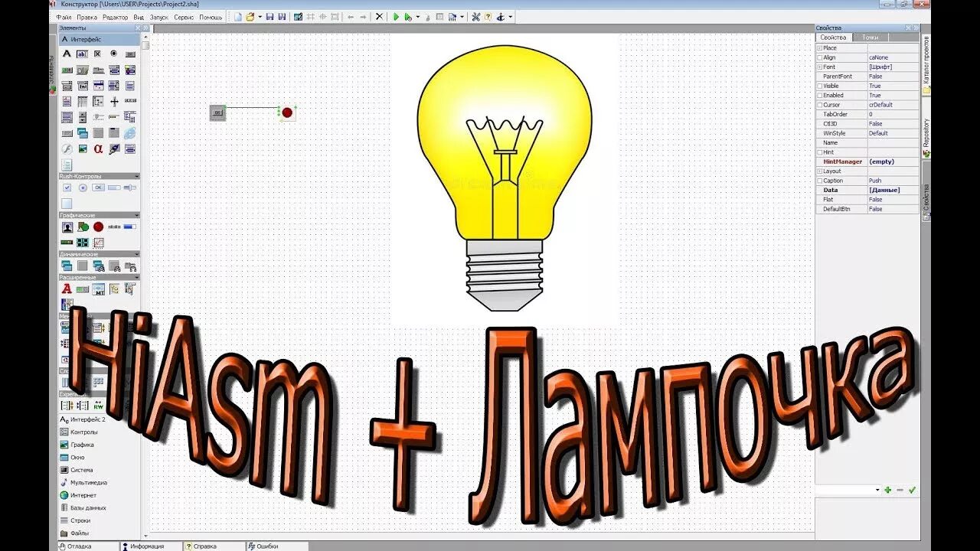Select the red 'A' element in Расширенные

[67, 289]
